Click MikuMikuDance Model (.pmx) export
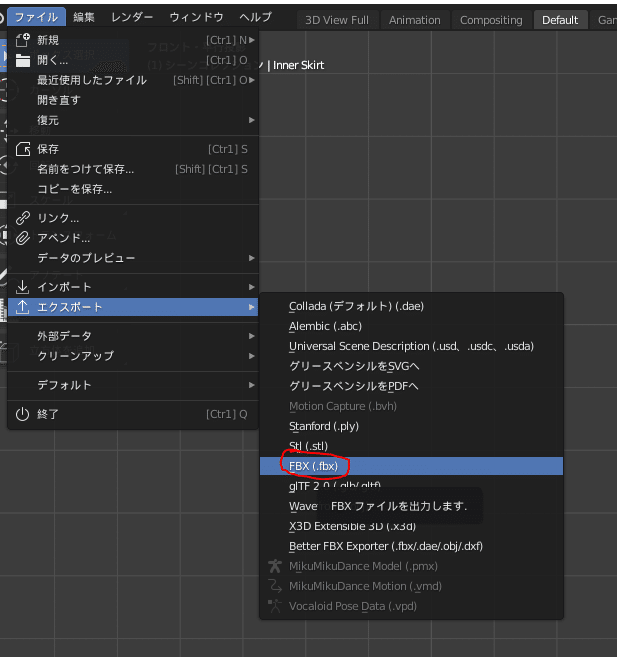 tap(411, 566)
